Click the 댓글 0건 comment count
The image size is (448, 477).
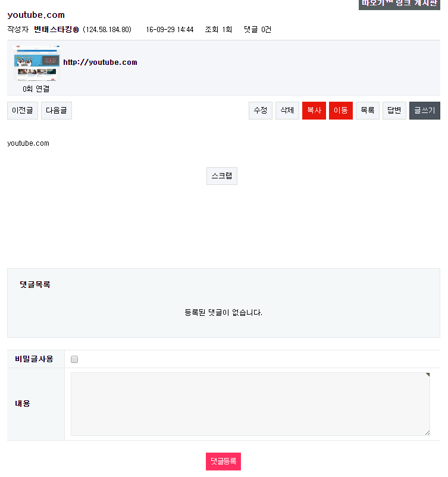(258, 30)
